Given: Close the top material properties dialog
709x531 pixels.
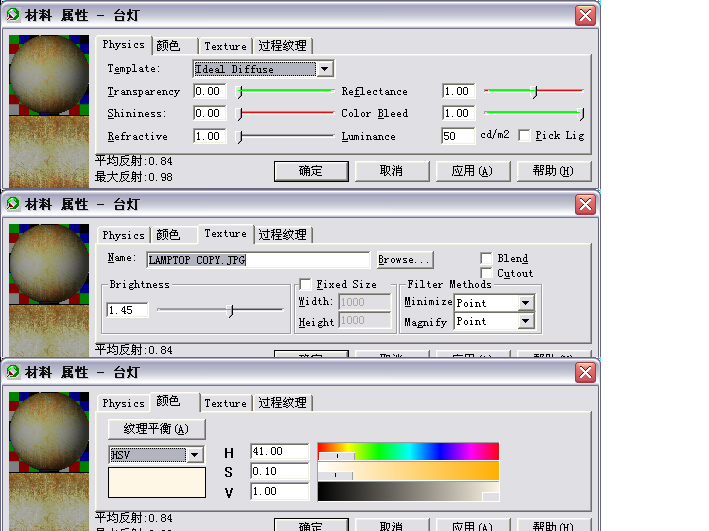Looking at the screenshot, I should coord(585,15).
